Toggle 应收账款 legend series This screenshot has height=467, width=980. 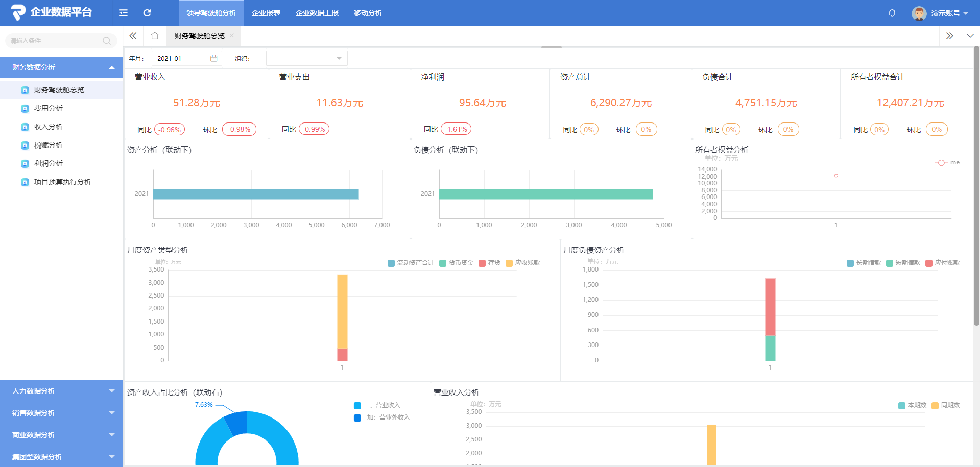[523, 263]
